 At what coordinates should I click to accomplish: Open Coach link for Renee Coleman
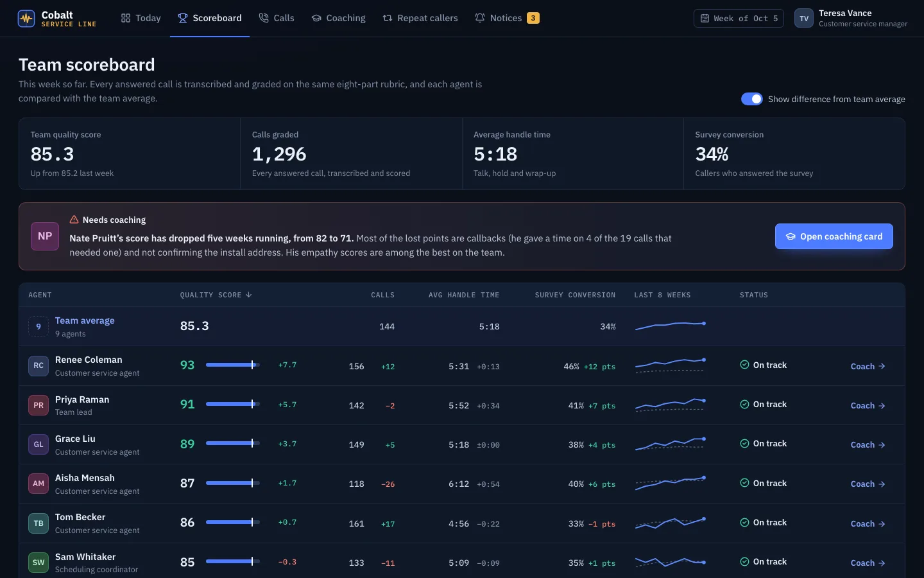(868, 366)
